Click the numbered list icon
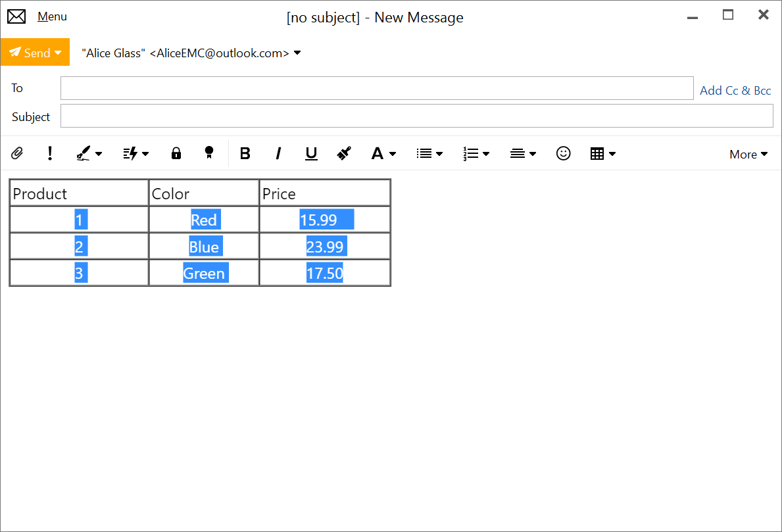The height and width of the screenshot is (532, 782). (x=471, y=154)
